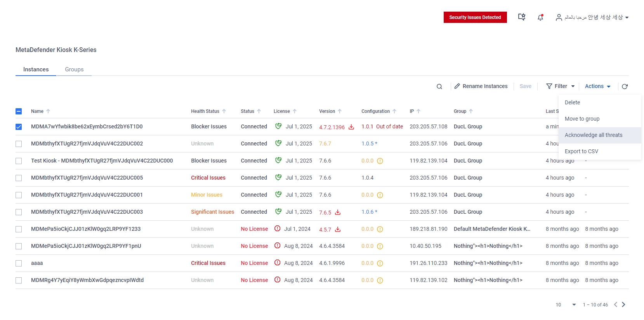This screenshot has width=644, height=320.
Task: Click download icon next to version 4.7.2.1396
Action: pyautogui.click(x=351, y=127)
